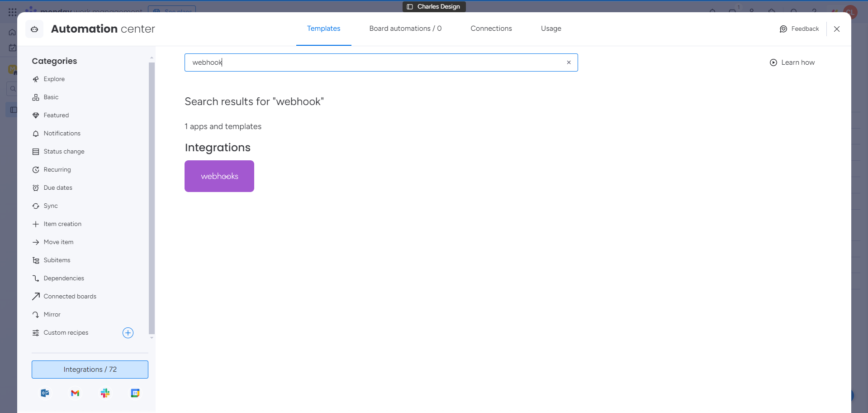Open the Google Calendar integration icon
Image resolution: width=868 pixels, height=413 pixels.
pos(135,393)
